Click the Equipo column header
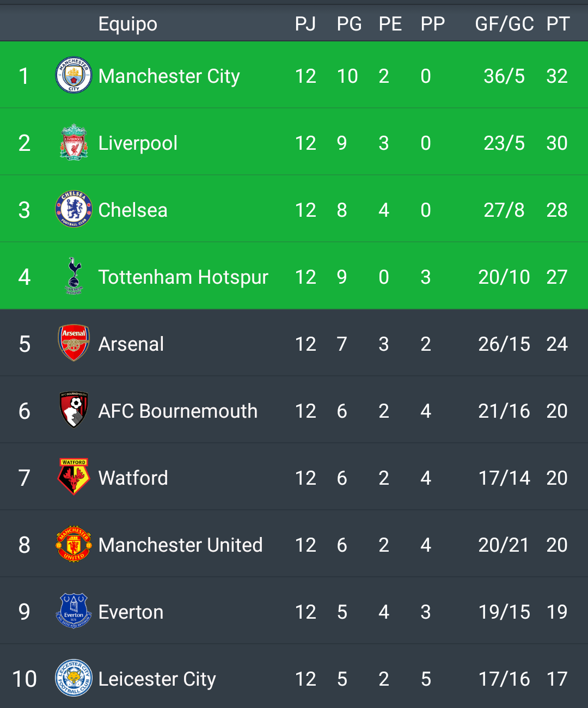The width and height of the screenshot is (588, 708). click(x=128, y=25)
